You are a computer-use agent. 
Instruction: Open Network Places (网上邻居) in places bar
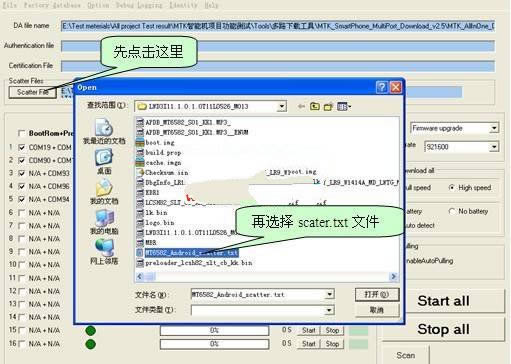coord(104,252)
